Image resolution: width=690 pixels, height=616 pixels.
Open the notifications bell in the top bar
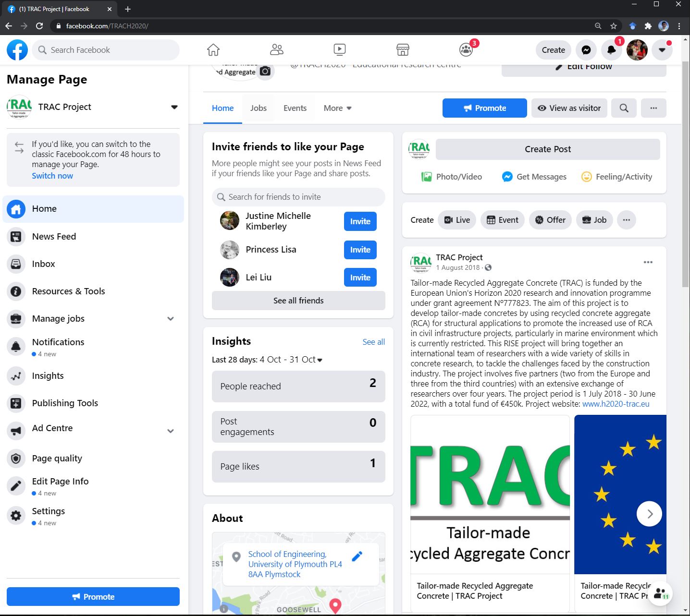(x=611, y=50)
